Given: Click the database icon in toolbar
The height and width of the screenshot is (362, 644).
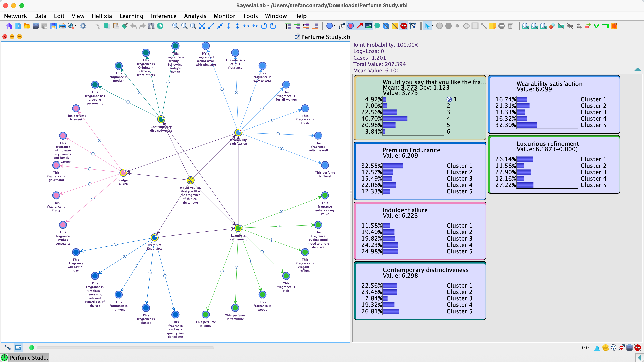Looking at the screenshot, I should [x=36, y=26].
